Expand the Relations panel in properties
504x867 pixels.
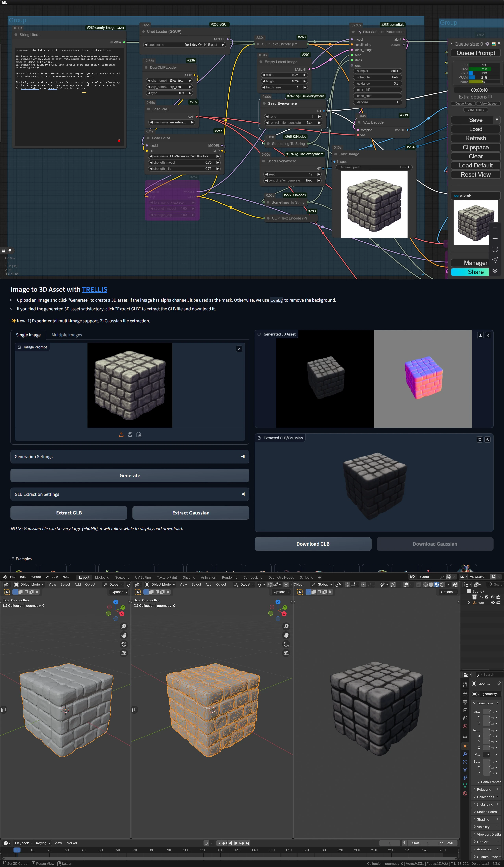pyautogui.click(x=483, y=789)
